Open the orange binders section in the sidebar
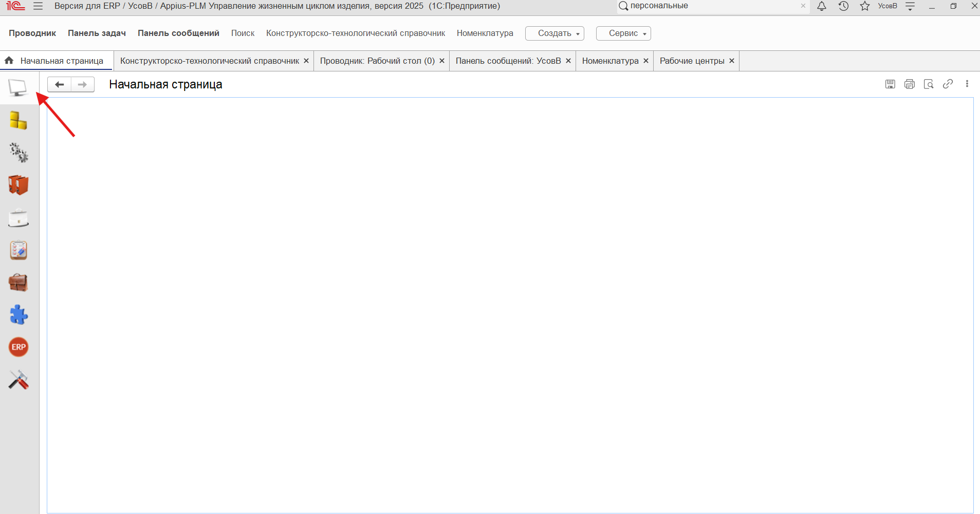980x514 pixels. (x=19, y=185)
